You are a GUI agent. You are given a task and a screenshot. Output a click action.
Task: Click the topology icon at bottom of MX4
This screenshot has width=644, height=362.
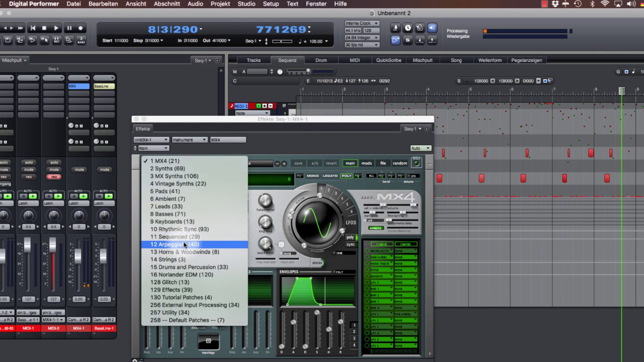(x=208, y=341)
